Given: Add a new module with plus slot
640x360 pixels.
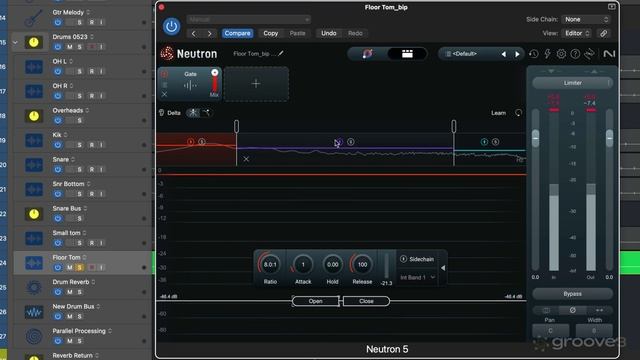Looking at the screenshot, I should tap(256, 84).
